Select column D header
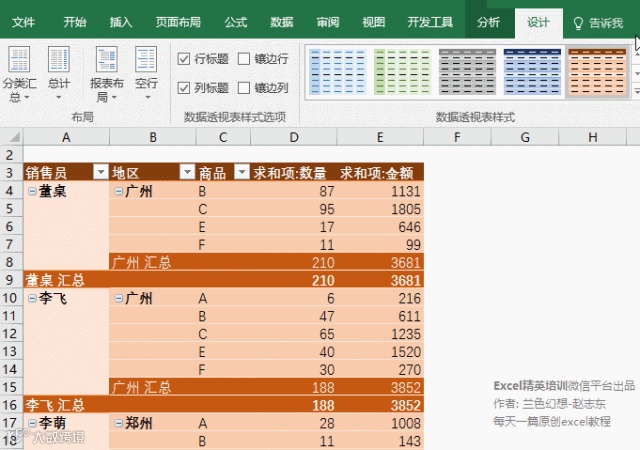Screen dimensions: 640x450 point(293,137)
